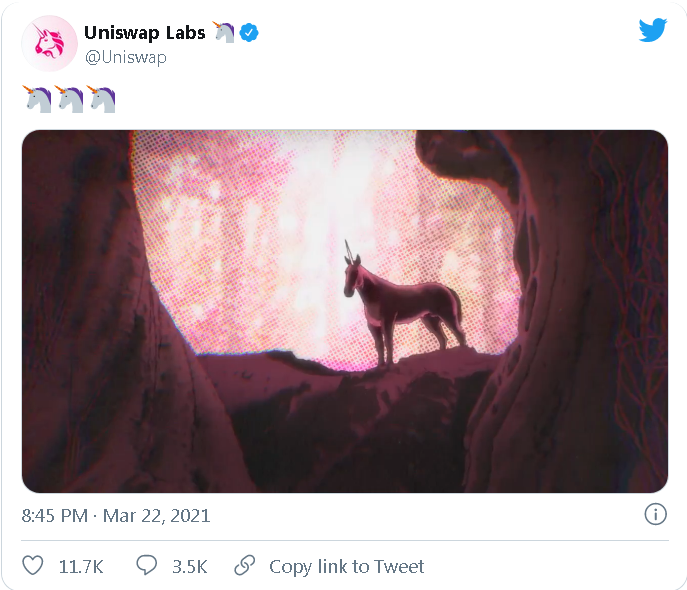
Task: Click the Mar 22, 2021 date
Action: pos(156,516)
